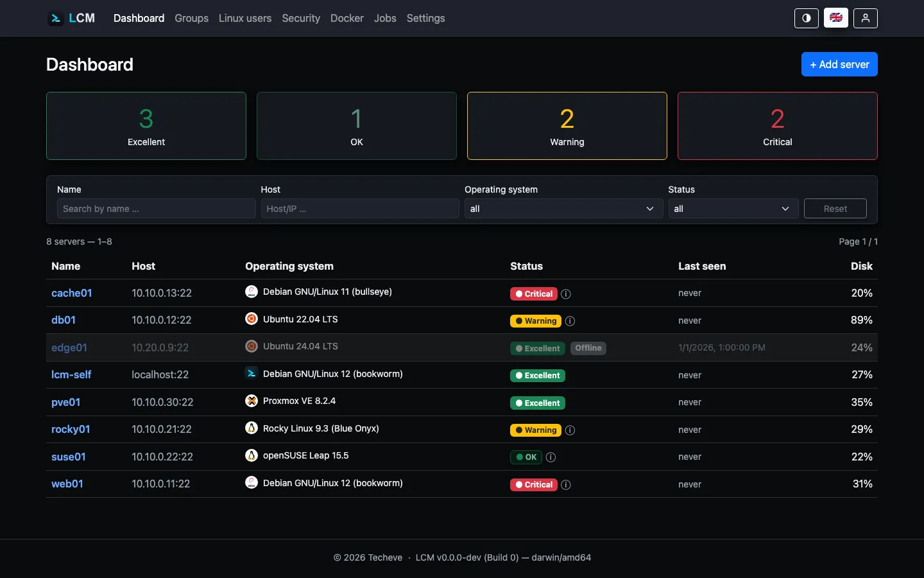924x578 pixels.
Task: Click the Proxmox VE 8.2.4 text
Action: tap(300, 401)
